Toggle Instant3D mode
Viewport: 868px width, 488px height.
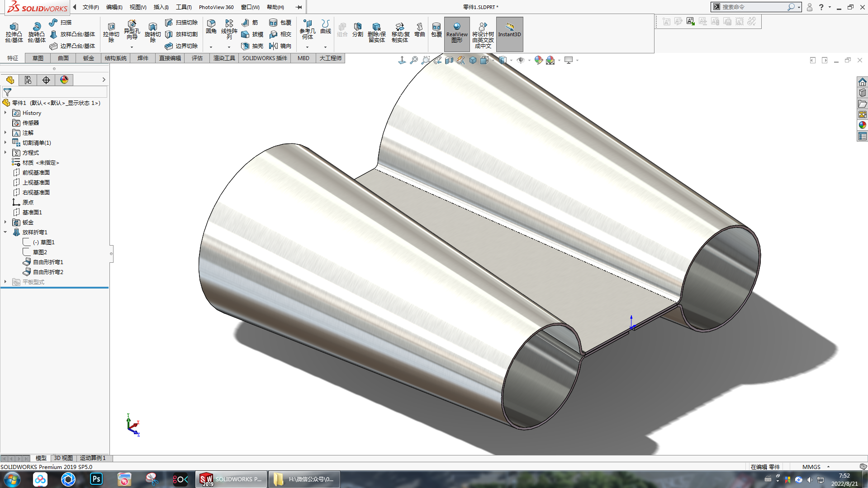[509, 33]
